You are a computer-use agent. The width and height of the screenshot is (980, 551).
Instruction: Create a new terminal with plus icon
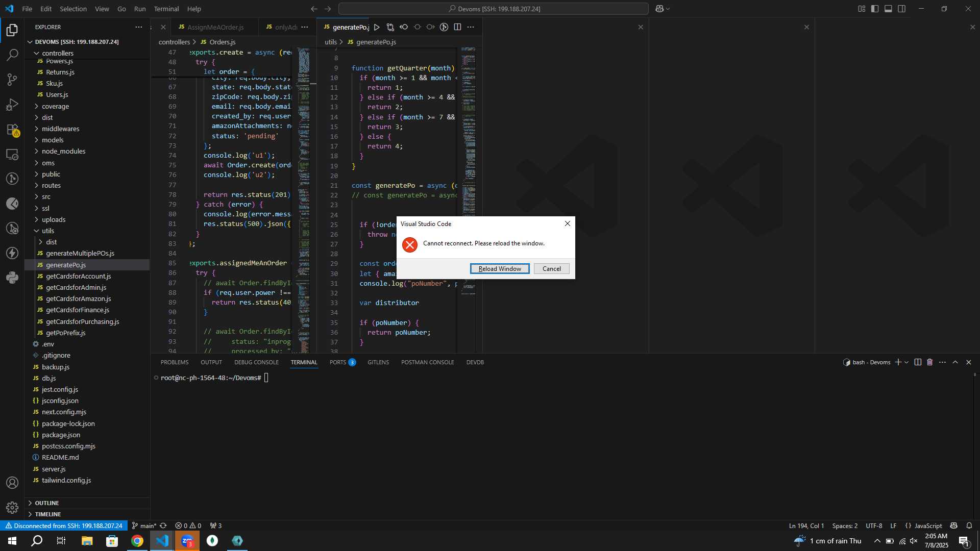point(898,362)
